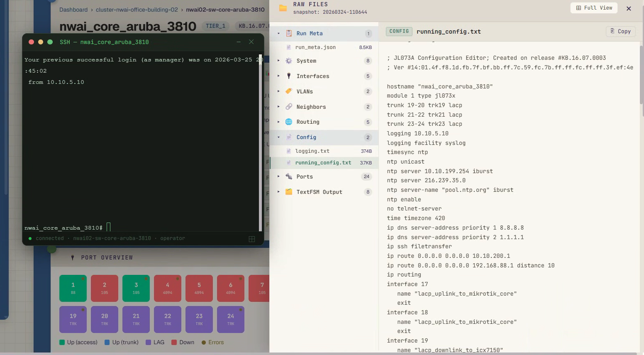Select port 3 tile

click(136, 288)
